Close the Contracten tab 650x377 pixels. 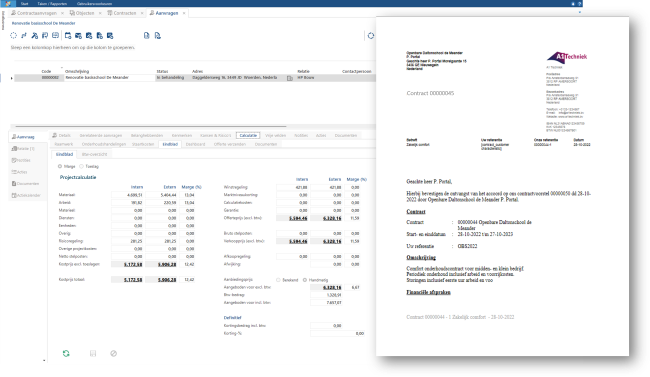pos(142,13)
